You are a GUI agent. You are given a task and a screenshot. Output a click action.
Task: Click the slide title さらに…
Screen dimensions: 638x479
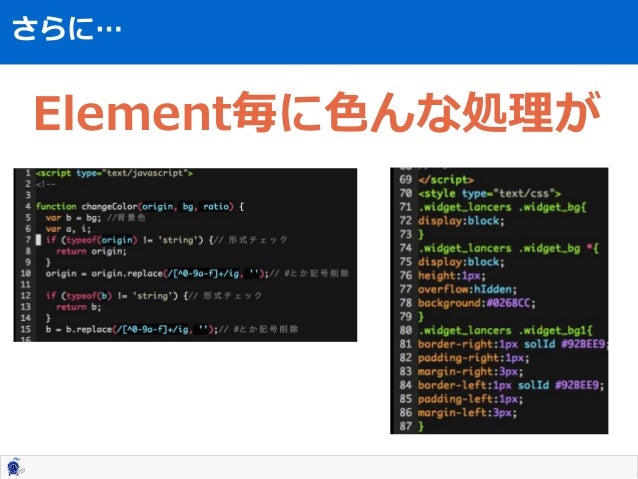coord(67,29)
